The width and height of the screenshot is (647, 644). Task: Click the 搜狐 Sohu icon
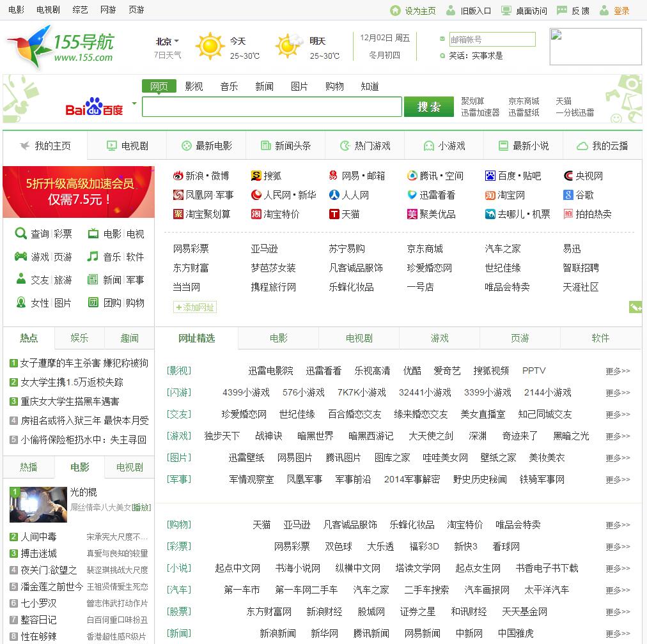pos(256,176)
